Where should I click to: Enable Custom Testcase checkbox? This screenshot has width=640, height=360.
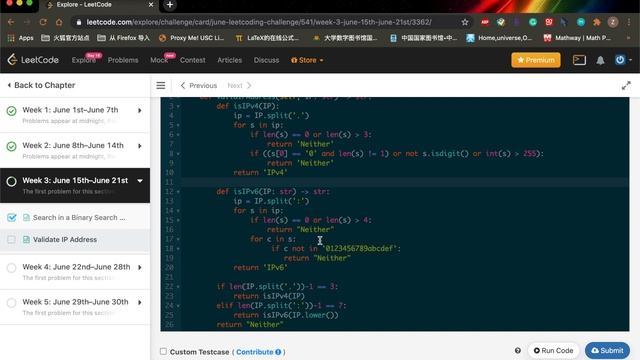tap(163, 351)
